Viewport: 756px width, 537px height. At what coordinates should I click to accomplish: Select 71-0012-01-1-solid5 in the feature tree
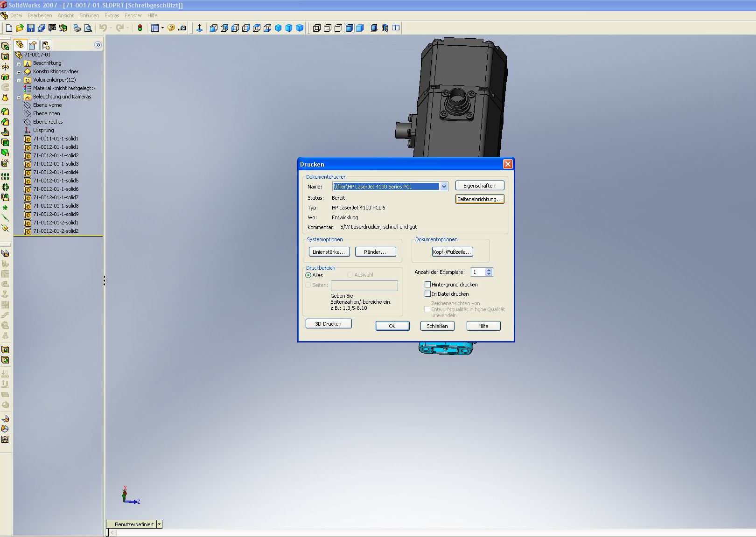click(x=56, y=181)
